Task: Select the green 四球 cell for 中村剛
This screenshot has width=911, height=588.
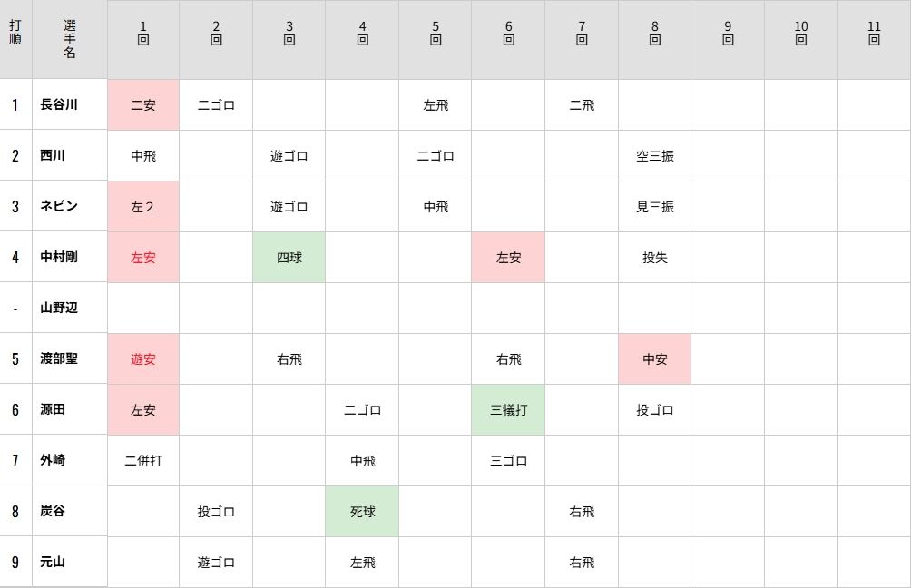Action: (289, 257)
